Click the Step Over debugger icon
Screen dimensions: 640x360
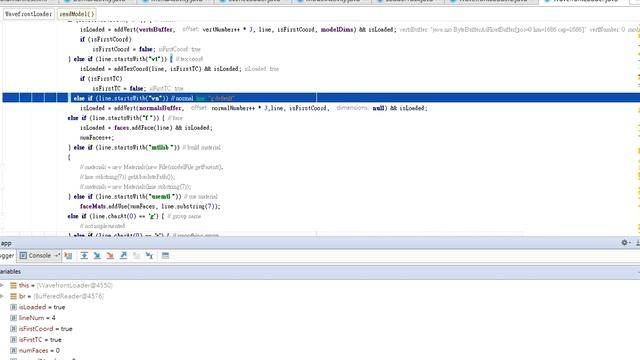tap(84, 256)
